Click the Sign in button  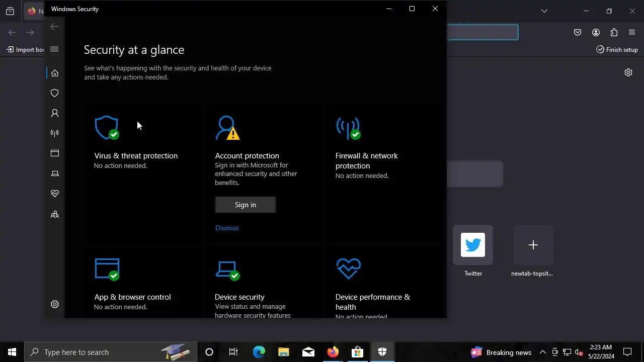click(246, 205)
